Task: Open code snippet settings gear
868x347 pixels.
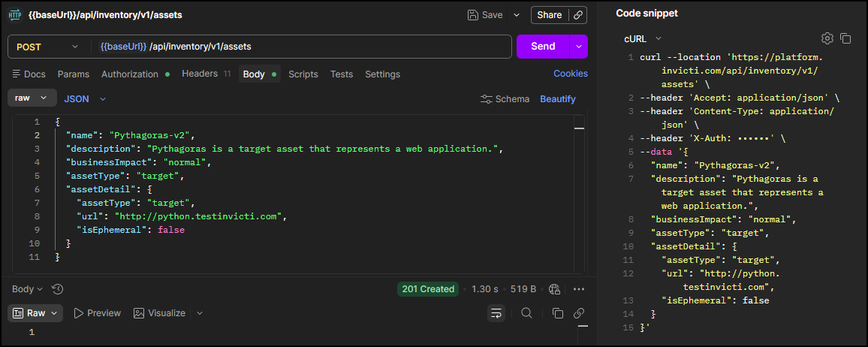Action: point(827,38)
